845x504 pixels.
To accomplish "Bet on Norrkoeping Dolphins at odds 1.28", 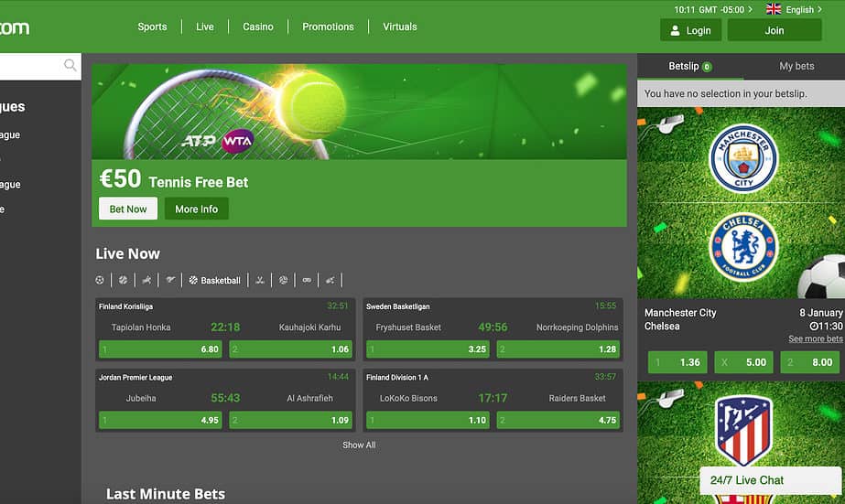I will (x=558, y=349).
